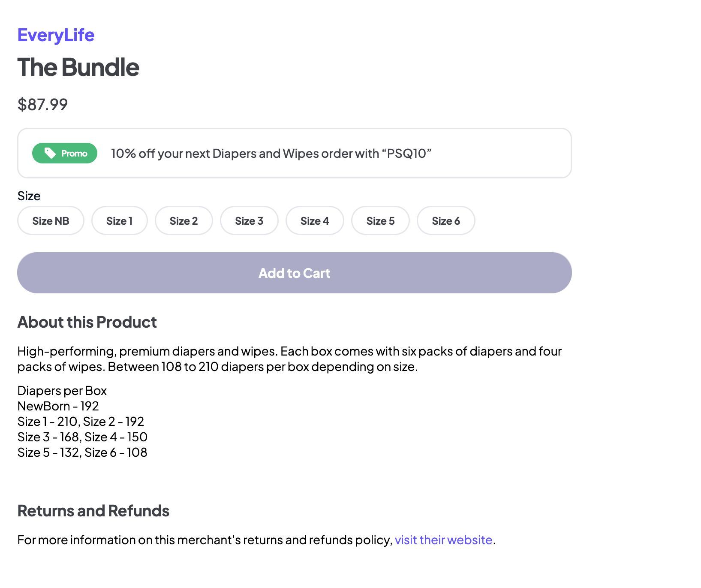701x588 pixels.
Task: Choose the Size 4 option
Action: [x=315, y=220]
